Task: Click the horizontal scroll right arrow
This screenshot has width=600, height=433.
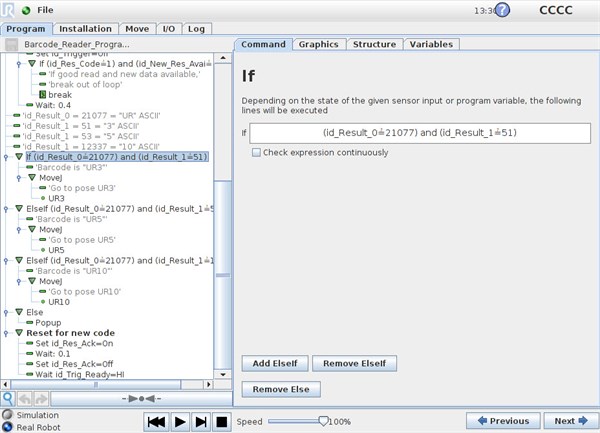Action: 209,384
